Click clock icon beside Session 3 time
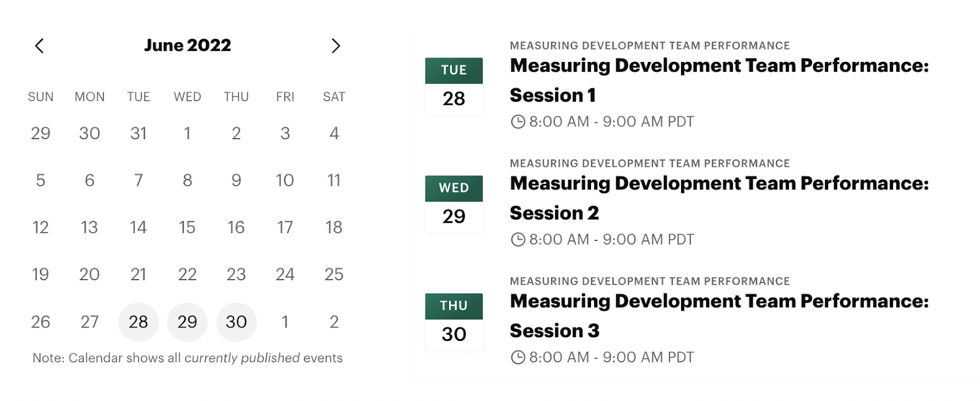This screenshot has height=401, width=980. pyautogui.click(x=518, y=357)
